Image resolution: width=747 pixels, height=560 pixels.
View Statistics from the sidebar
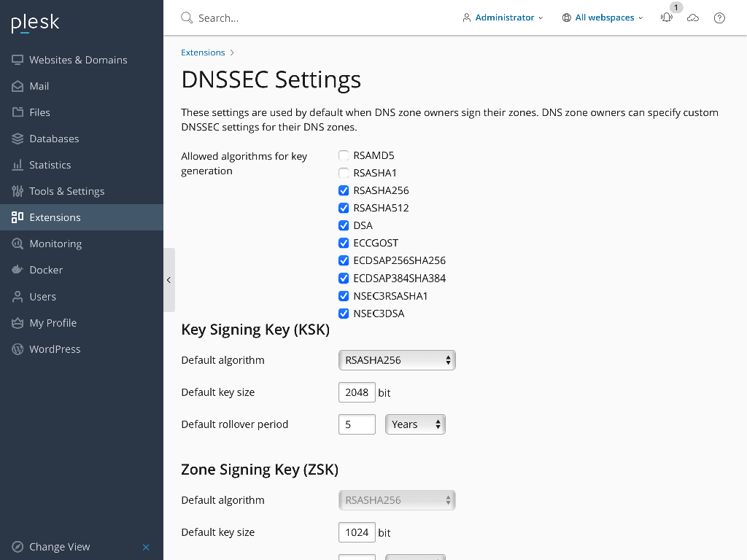(50, 165)
